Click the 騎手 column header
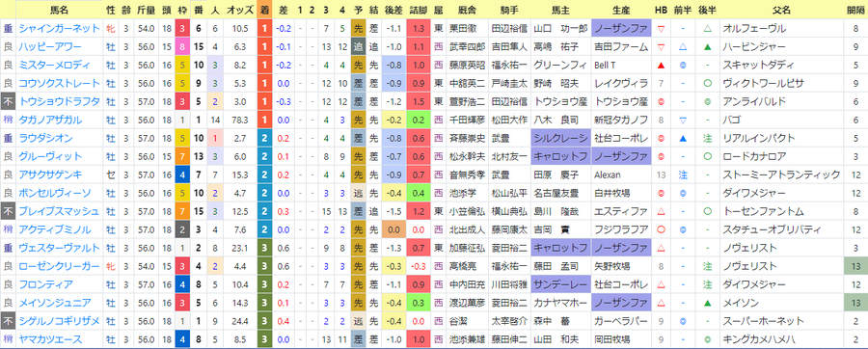This screenshot has width=868, height=349. coord(508,10)
